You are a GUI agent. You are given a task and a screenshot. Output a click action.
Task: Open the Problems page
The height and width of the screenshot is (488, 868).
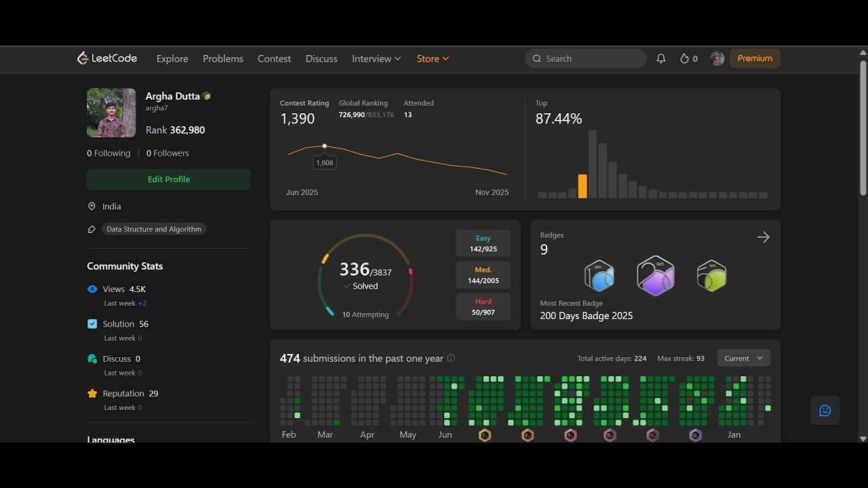coord(223,59)
